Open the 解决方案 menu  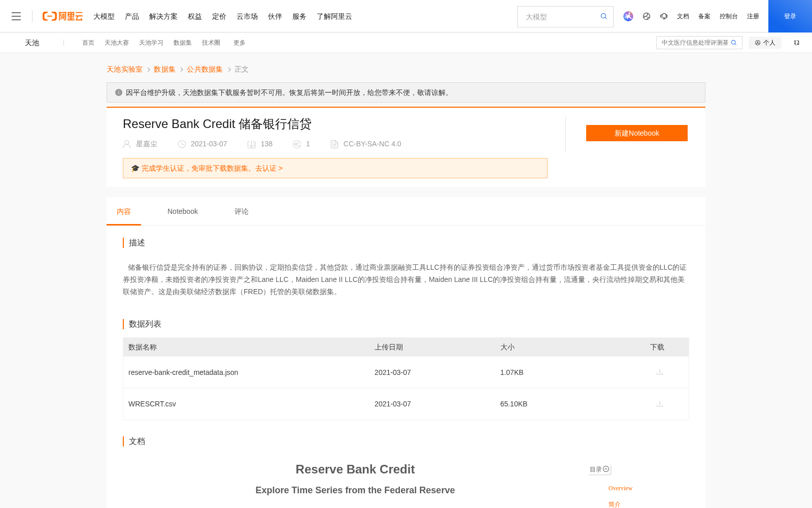click(x=163, y=16)
